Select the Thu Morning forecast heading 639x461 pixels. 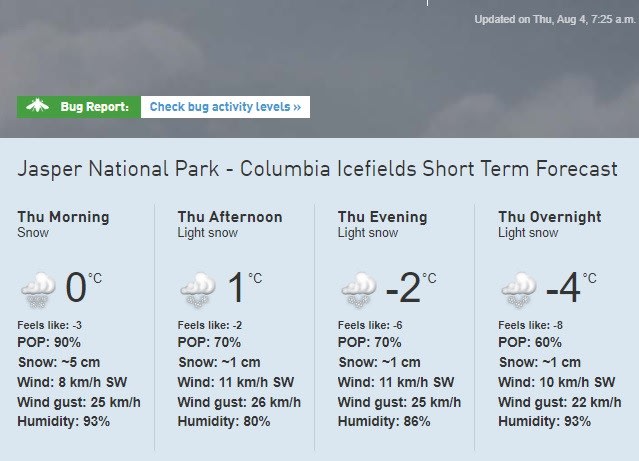[63, 217]
